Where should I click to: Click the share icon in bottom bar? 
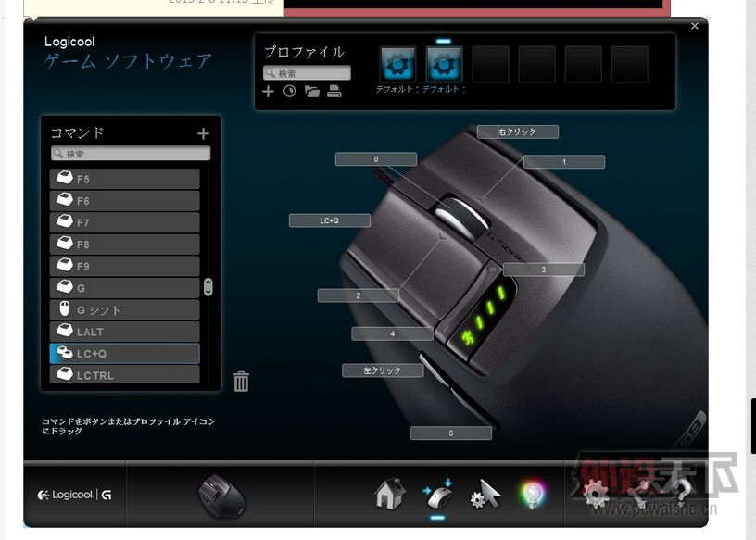click(641, 495)
